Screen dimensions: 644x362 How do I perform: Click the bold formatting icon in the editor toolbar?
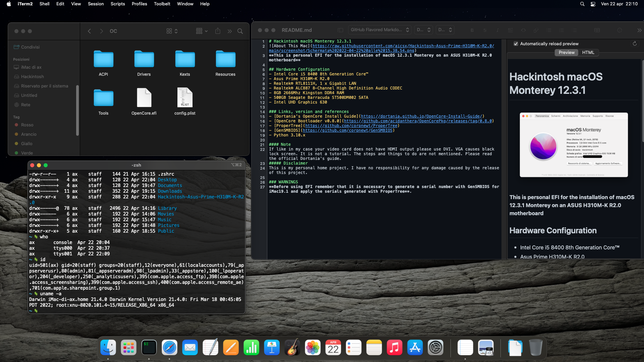click(472, 30)
